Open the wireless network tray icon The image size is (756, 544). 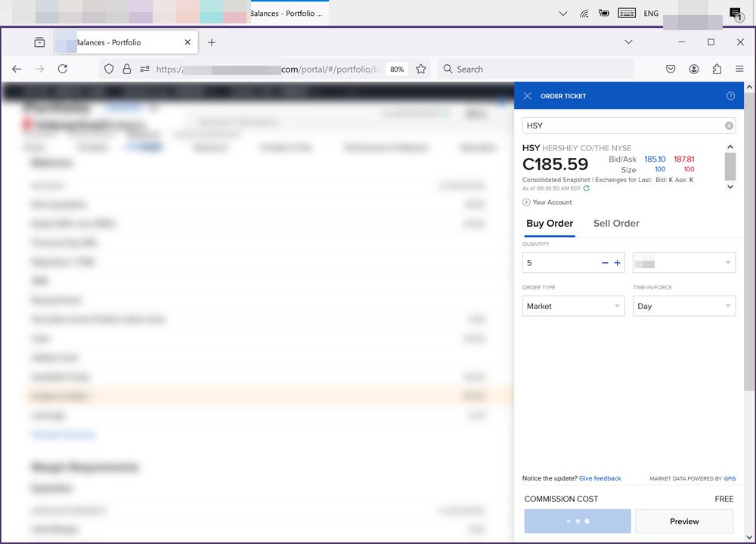click(584, 14)
